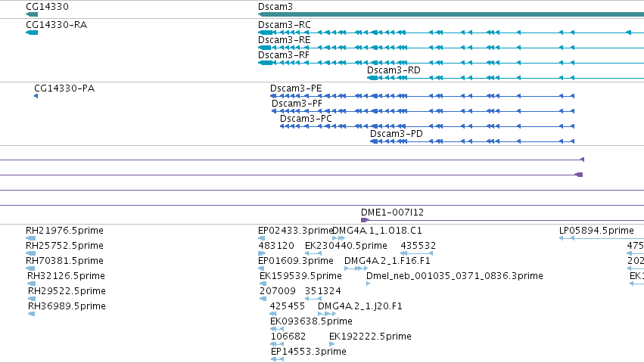Select the 207009 feature label

click(x=278, y=291)
